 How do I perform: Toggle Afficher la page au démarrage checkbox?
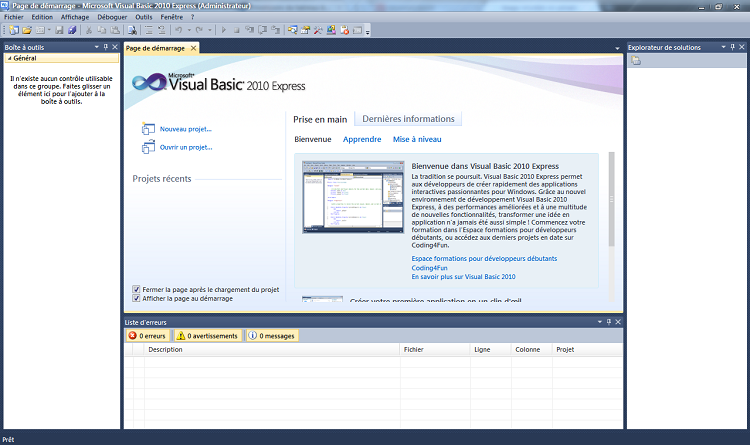pos(137,298)
